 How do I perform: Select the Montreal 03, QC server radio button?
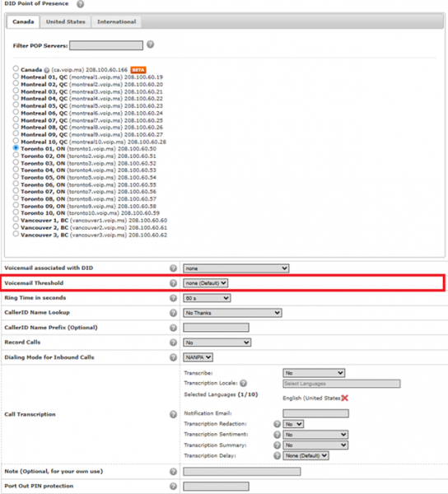click(16, 91)
